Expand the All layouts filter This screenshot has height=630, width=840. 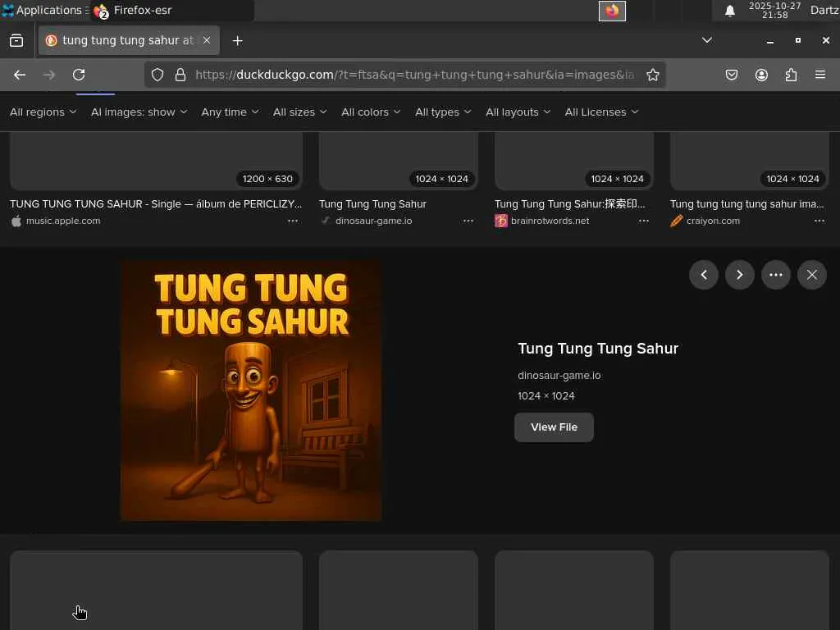pos(518,112)
